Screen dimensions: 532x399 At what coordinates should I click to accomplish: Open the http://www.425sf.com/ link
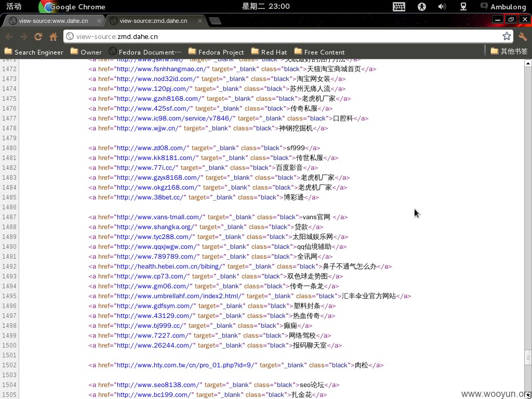[x=154, y=108]
